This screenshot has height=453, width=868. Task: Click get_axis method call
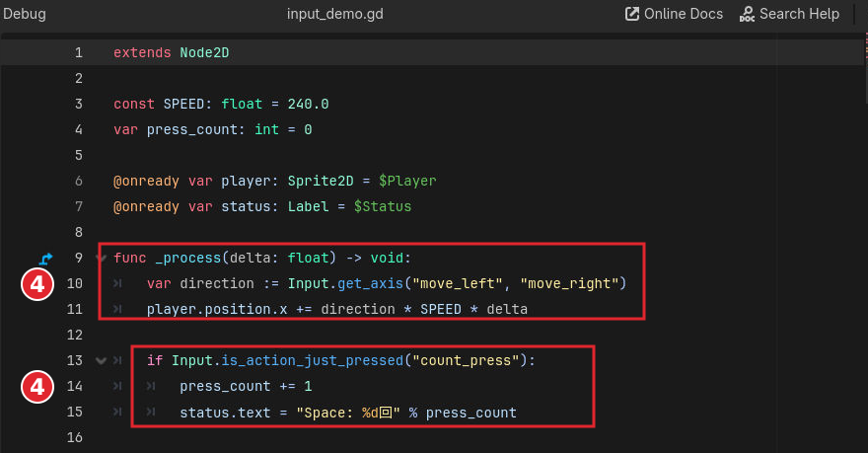(370, 283)
